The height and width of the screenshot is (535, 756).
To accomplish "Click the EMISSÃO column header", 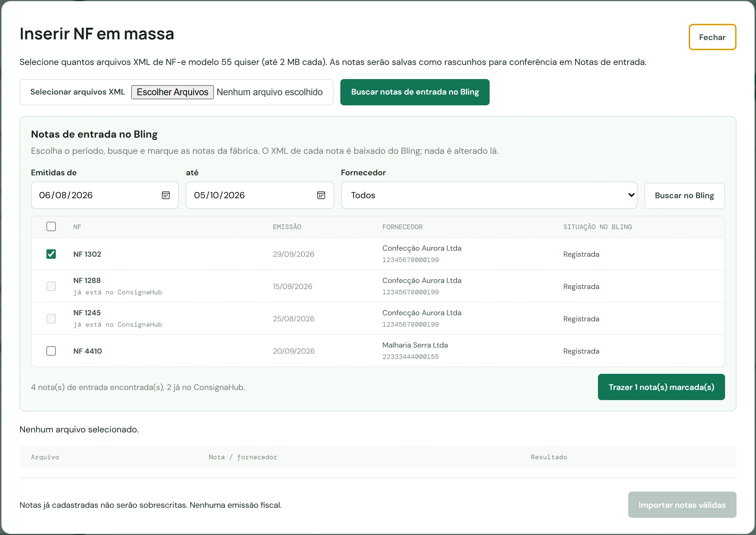I will pos(287,227).
